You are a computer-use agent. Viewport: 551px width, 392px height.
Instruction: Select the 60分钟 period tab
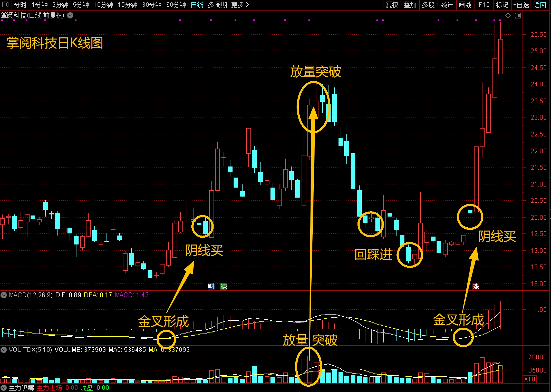tap(176, 5)
